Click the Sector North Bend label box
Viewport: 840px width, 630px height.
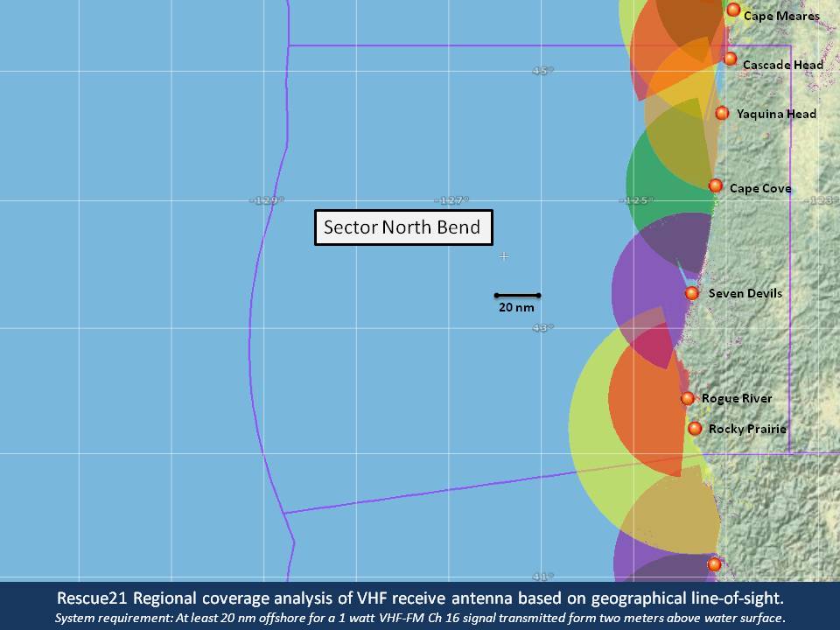pos(402,227)
